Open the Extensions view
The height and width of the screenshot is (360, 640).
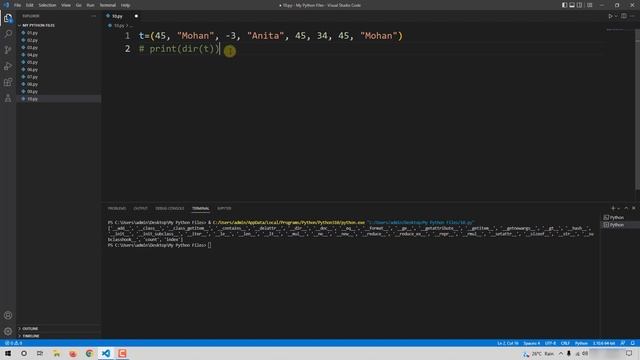point(8,82)
